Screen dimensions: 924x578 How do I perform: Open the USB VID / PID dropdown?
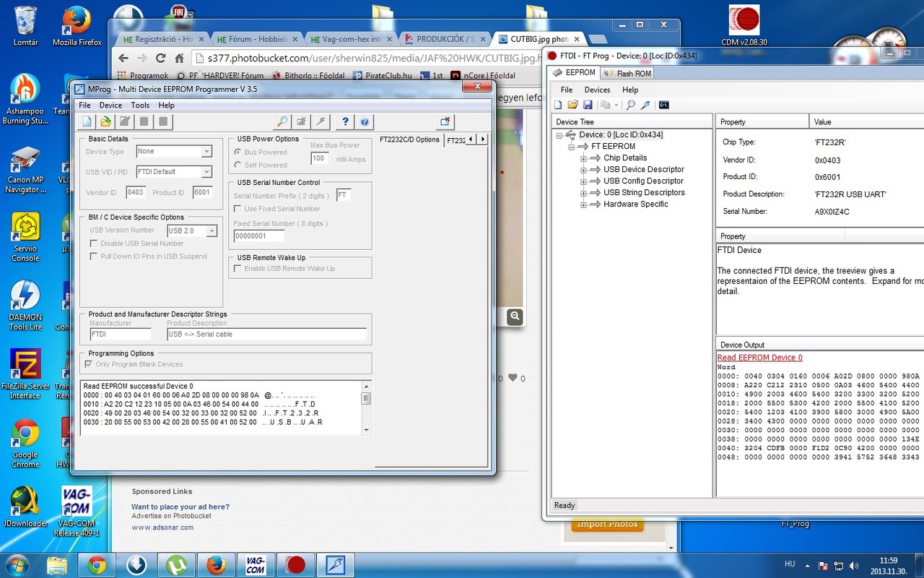(206, 172)
